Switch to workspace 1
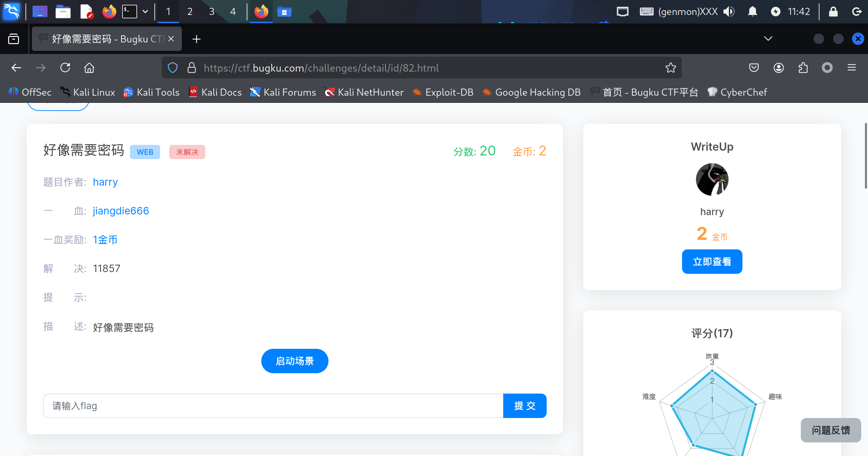 [168, 12]
